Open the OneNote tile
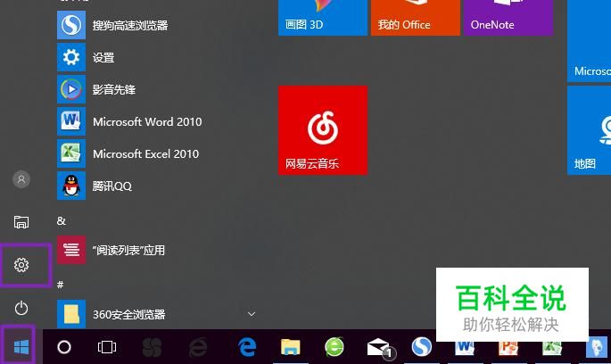 click(508, 18)
